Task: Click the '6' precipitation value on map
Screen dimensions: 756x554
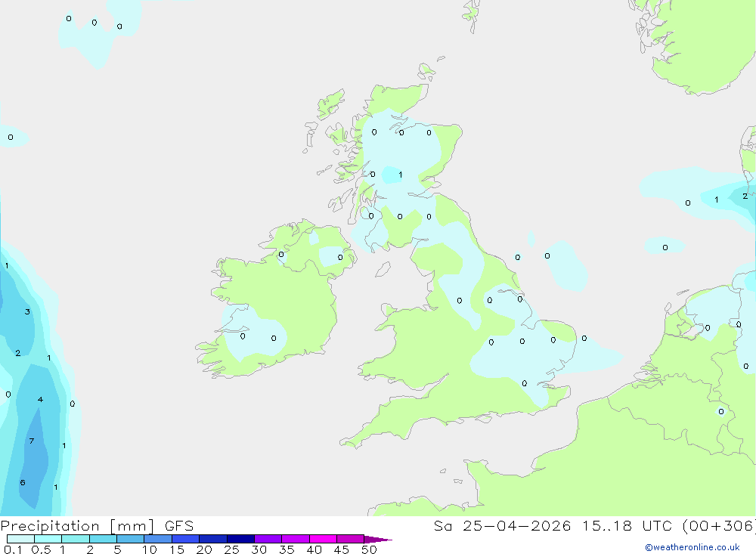Action: pos(23,483)
